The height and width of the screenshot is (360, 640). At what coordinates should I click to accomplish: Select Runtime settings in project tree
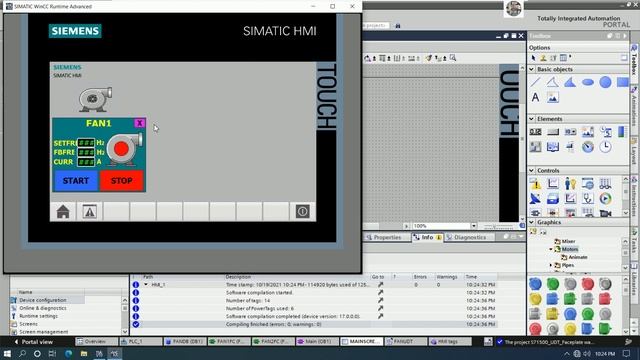[x=38, y=316]
